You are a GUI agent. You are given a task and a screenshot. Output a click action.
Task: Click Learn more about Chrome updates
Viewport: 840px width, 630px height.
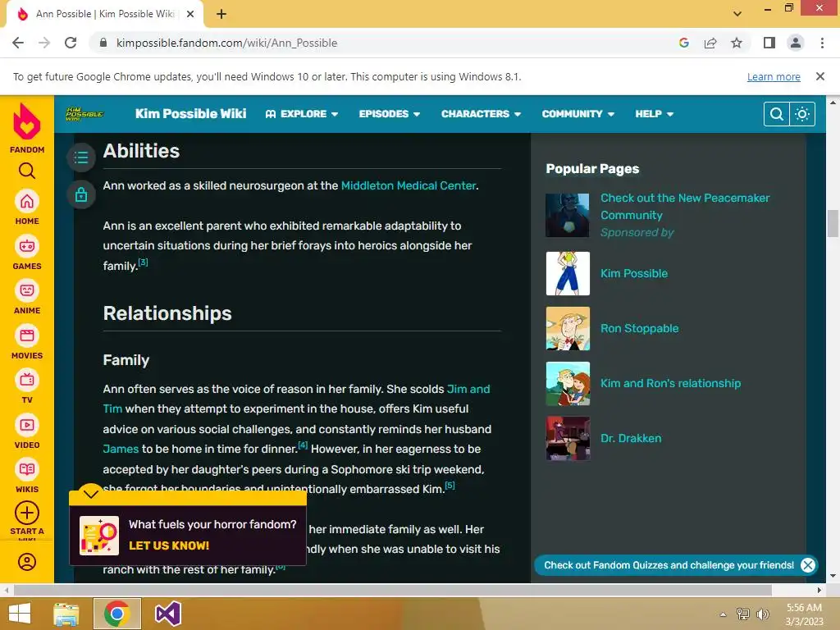point(774,76)
